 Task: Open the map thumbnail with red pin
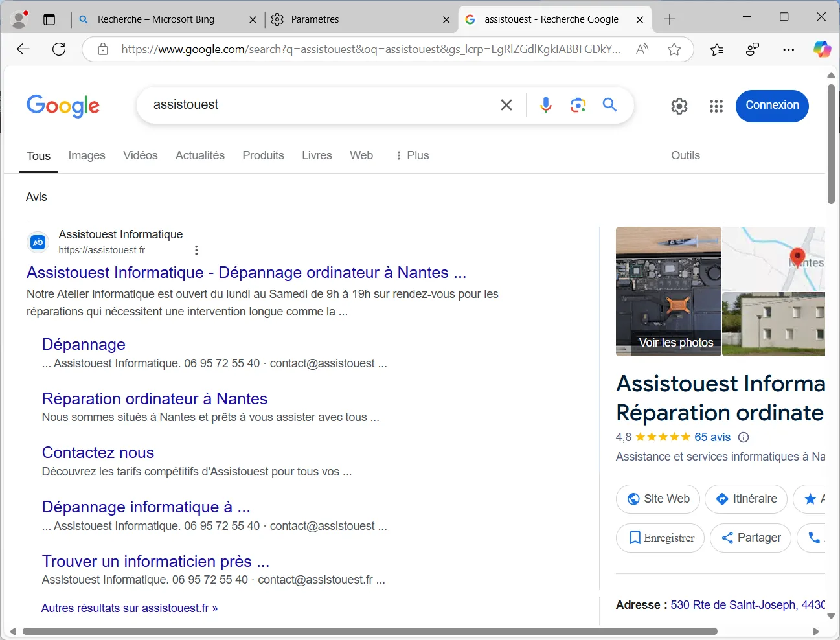[x=774, y=259]
